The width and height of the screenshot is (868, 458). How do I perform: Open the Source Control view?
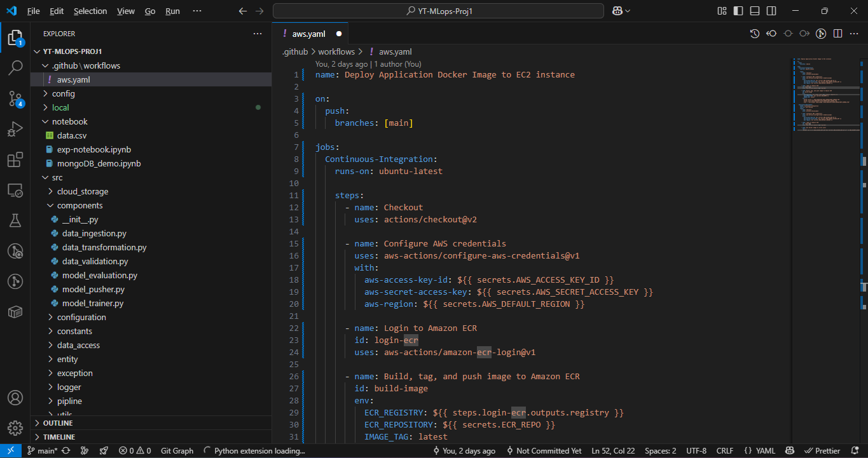15,98
